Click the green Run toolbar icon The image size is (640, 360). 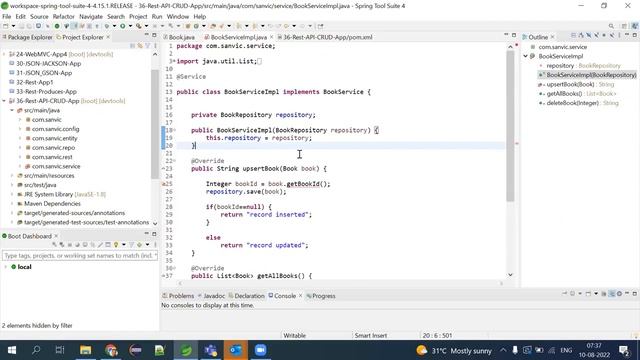tap(122, 26)
